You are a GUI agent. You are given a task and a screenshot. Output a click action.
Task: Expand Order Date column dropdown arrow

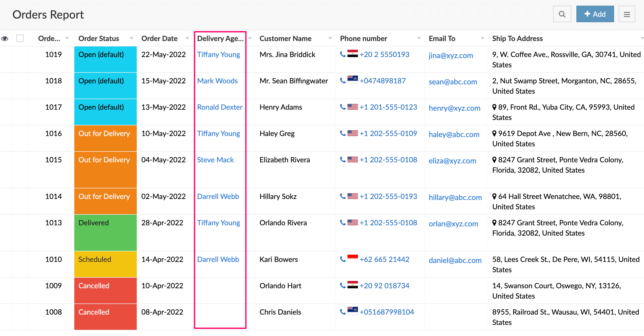tap(187, 38)
